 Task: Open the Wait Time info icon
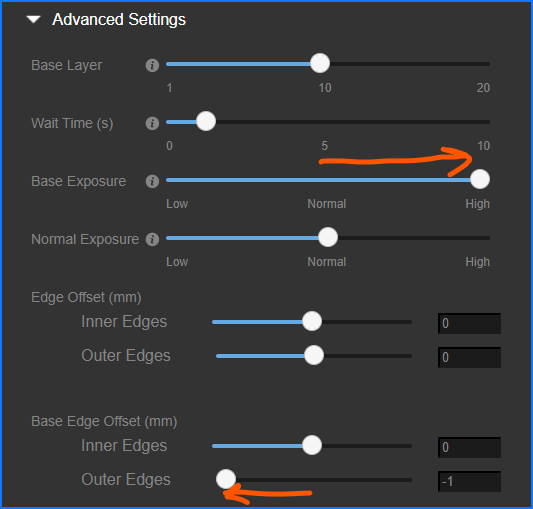point(152,123)
